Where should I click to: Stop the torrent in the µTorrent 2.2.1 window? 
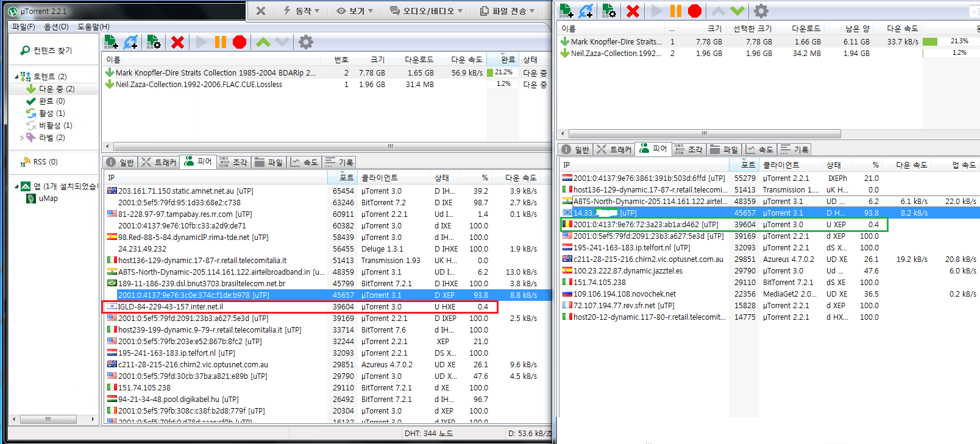click(240, 42)
